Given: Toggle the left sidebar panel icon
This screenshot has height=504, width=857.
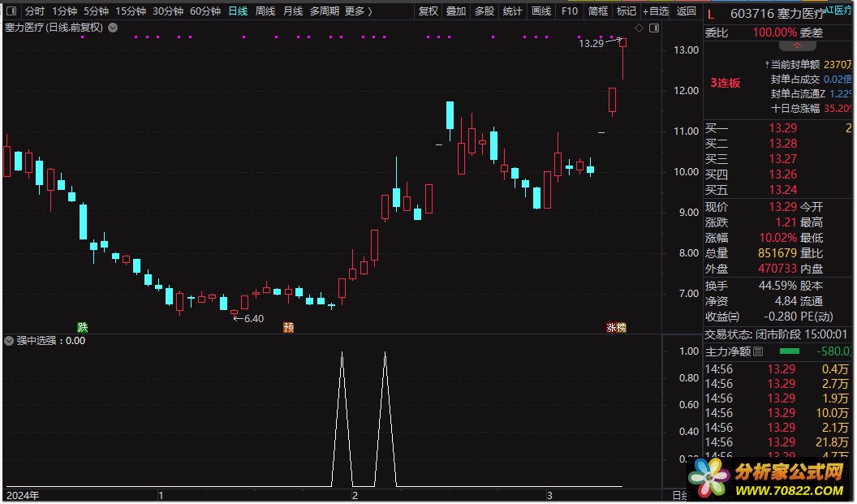Looking at the screenshot, I should tap(11, 11).
